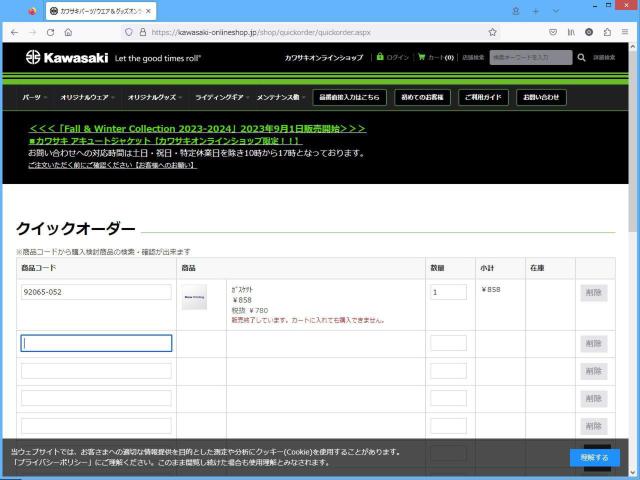The height and width of the screenshot is (480, 640).
Task: Click the quantity field showing 1
Action: 448,293
